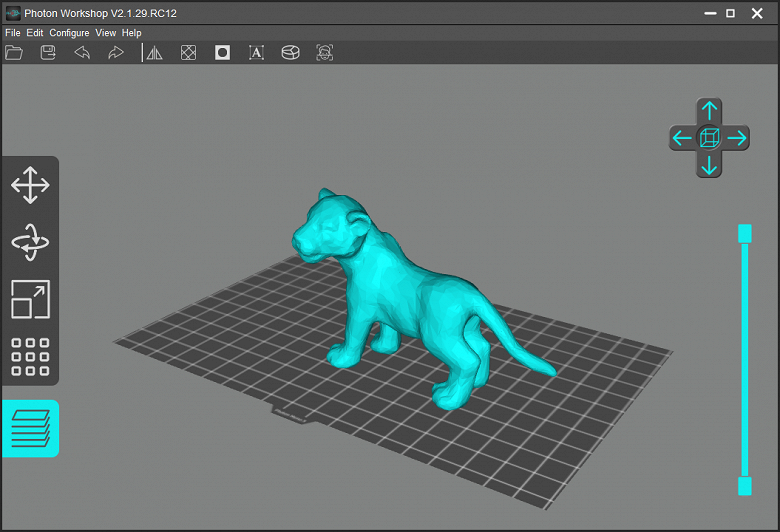Open the Help menu
The width and height of the screenshot is (780, 532).
click(131, 33)
